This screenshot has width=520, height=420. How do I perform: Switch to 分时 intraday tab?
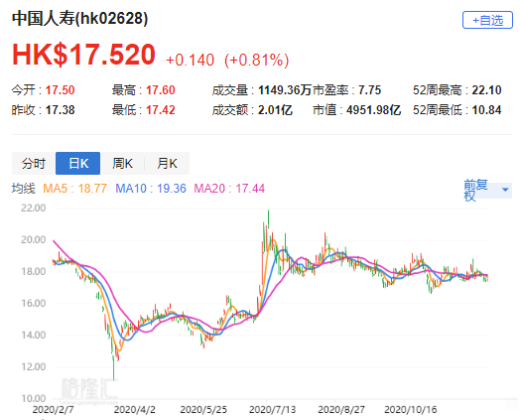[34, 163]
